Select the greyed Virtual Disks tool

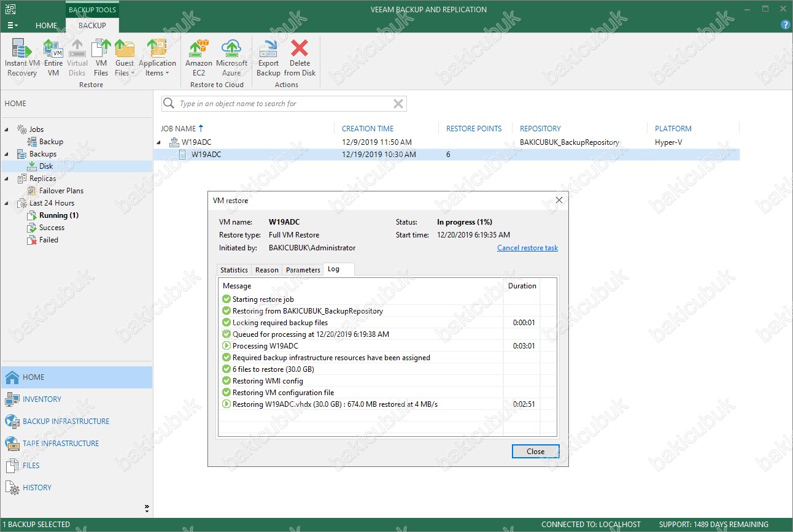[77, 58]
